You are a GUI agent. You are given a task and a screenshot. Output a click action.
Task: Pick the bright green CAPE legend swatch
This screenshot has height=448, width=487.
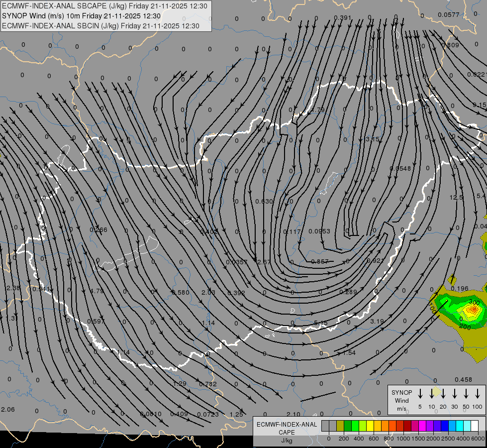pos(355,426)
